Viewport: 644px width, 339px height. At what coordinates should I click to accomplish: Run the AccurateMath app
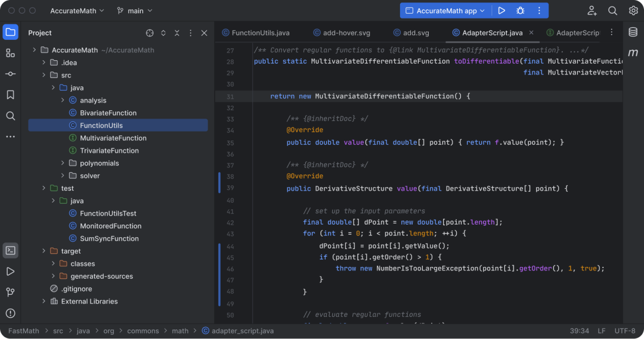click(x=501, y=11)
